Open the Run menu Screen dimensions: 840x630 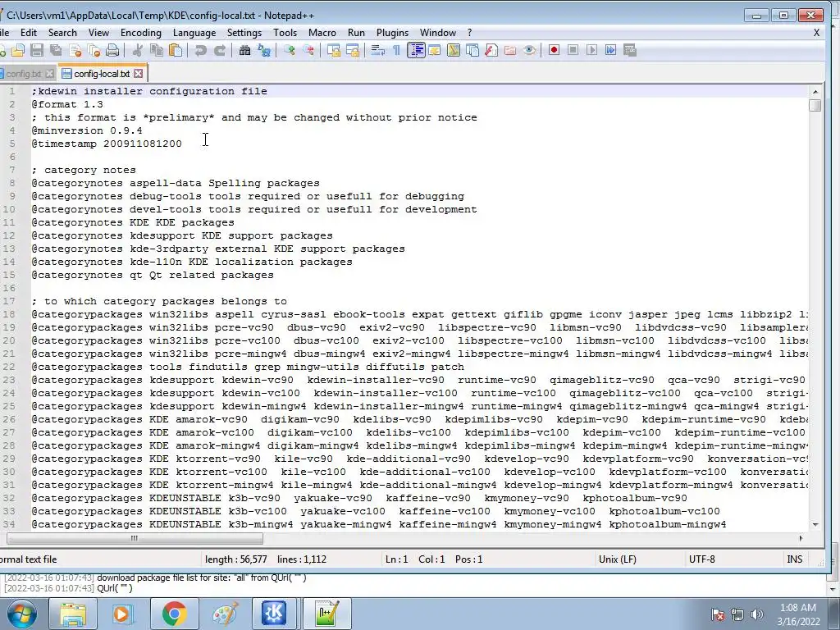point(356,33)
